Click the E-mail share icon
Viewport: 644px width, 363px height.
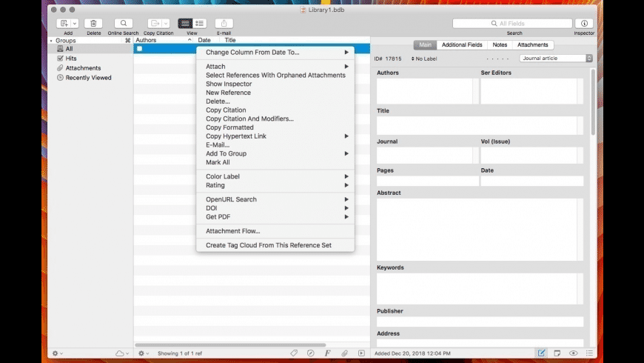click(x=224, y=24)
